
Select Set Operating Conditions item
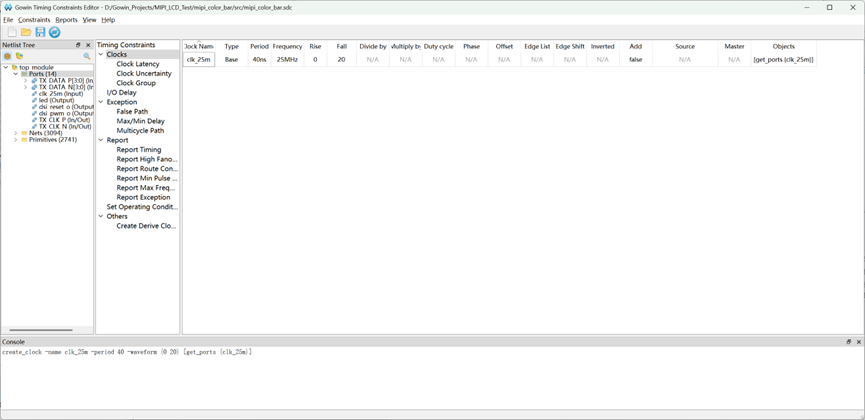pyautogui.click(x=142, y=207)
